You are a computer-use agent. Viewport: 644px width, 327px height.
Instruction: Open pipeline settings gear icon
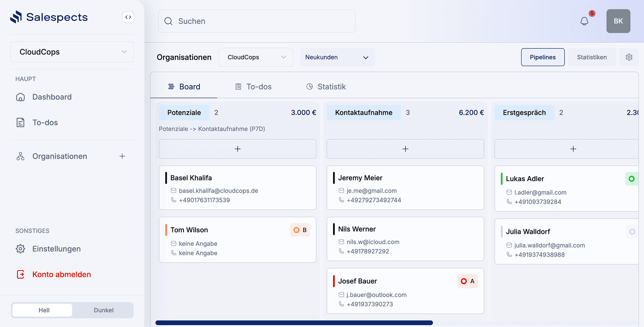pos(629,57)
